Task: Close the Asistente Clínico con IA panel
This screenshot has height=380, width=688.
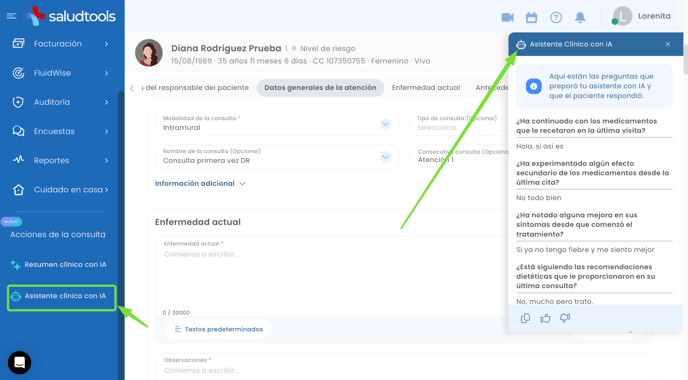Action: (668, 44)
